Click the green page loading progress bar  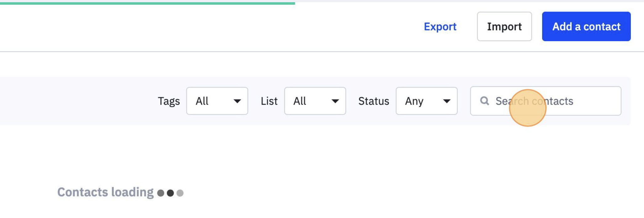pyautogui.click(x=147, y=3)
